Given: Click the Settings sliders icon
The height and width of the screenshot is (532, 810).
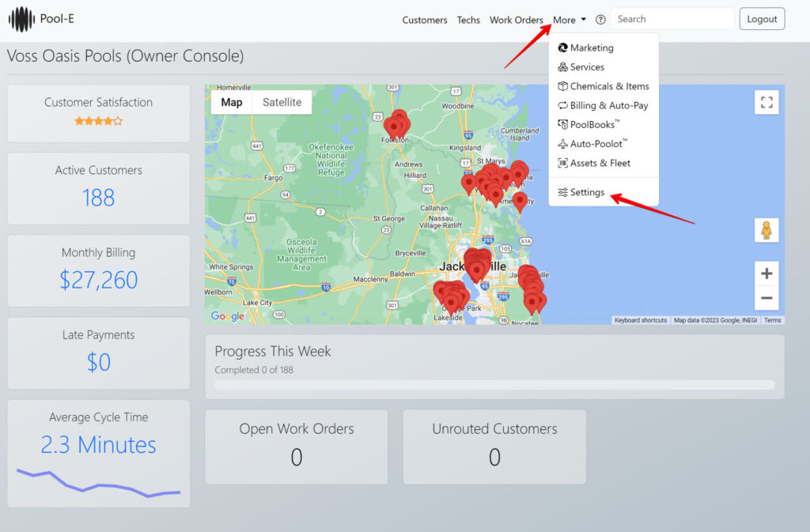Looking at the screenshot, I should point(562,192).
